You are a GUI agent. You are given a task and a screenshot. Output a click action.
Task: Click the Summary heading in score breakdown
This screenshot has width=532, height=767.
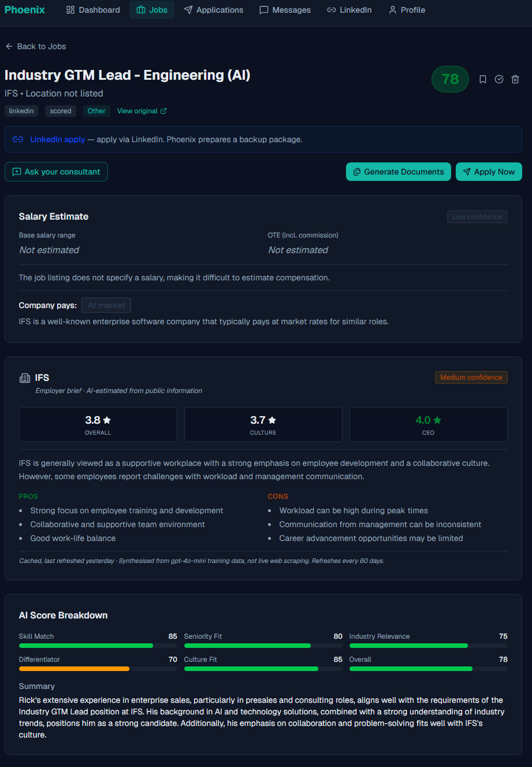[37, 687]
